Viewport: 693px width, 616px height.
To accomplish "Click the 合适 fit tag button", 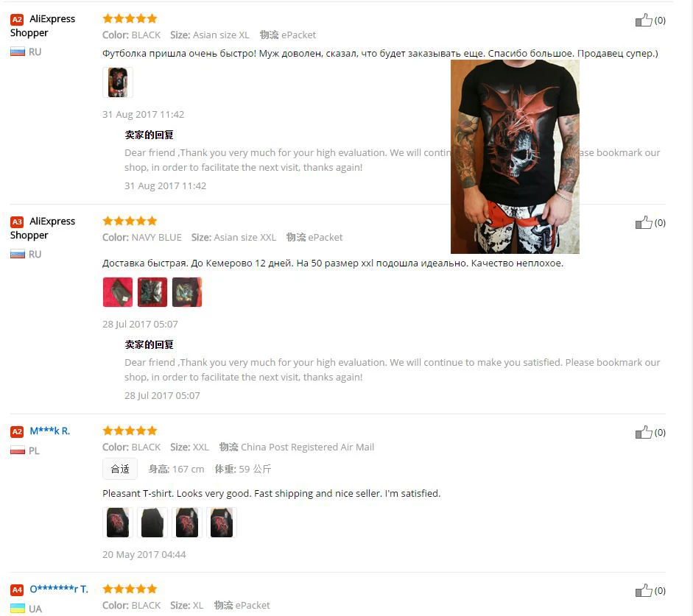I will [x=120, y=469].
